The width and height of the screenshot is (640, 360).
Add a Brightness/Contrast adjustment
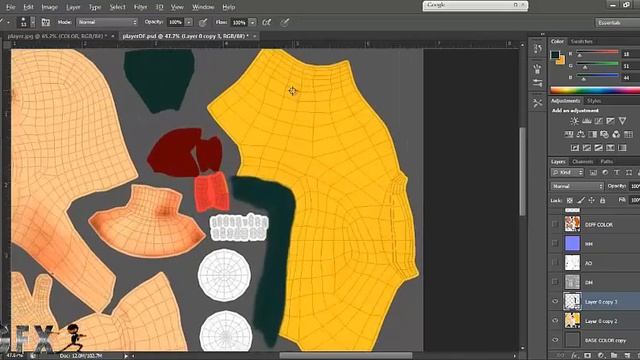pyautogui.click(x=574, y=121)
